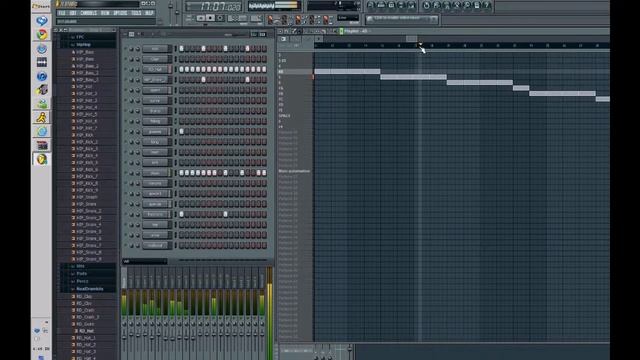Open the CHANNELS menu
Screen dimensions: 640x360
click(x=89, y=13)
